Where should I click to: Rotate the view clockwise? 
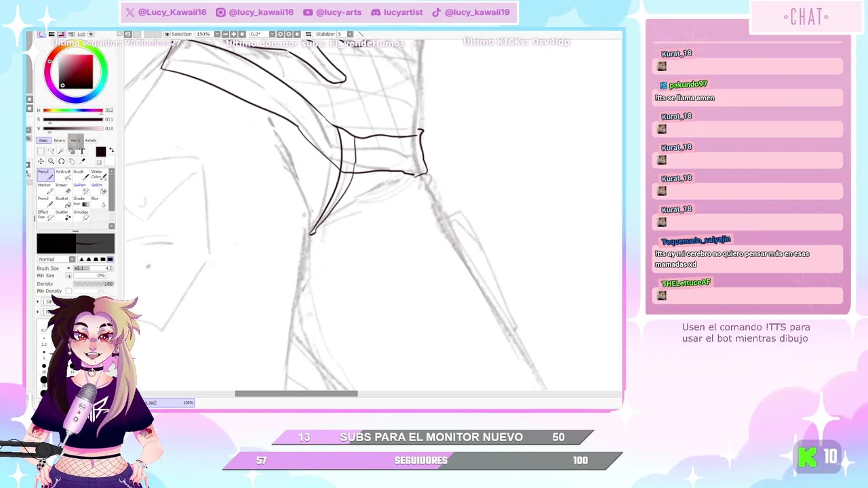289,34
